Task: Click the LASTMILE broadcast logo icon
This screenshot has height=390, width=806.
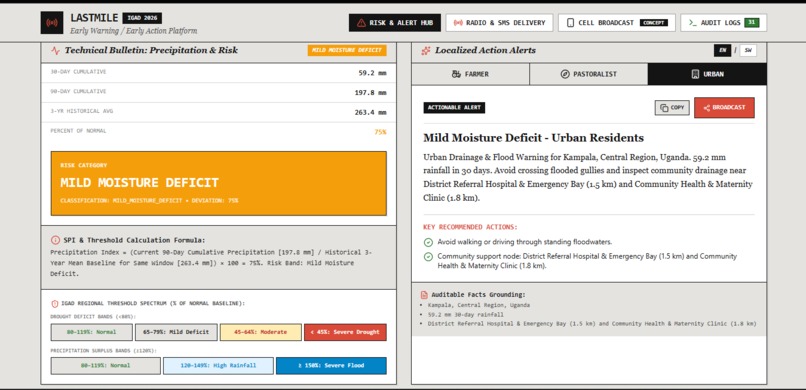Action: click(52, 23)
